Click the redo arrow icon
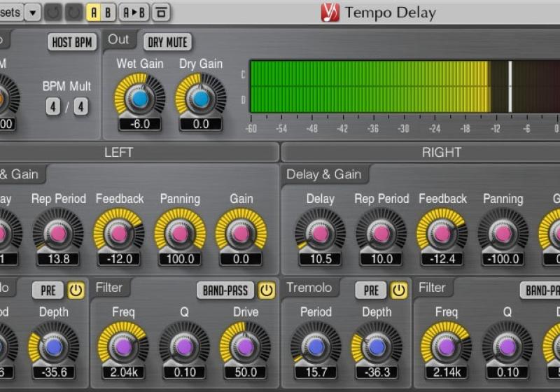560x392 pixels. (x=73, y=13)
